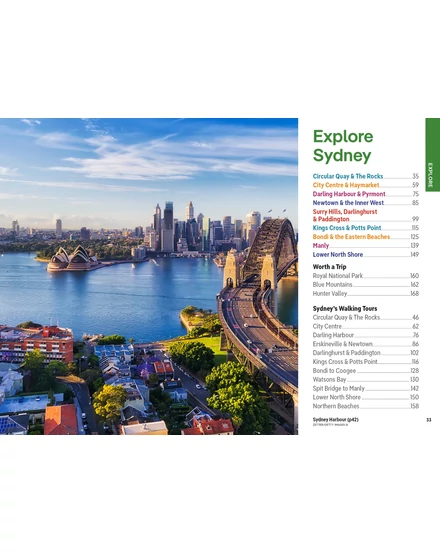Select 'Darling Harbour & Pyrmont' chapter entry
The image size is (440, 553).
click(x=366, y=194)
